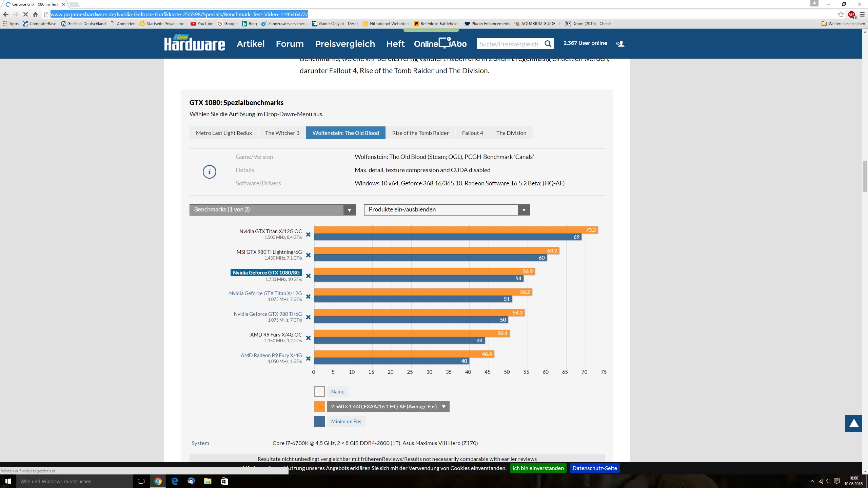Select the Fallout 4 benchmark tab
This screenshot has height=488, width=868.
(472, 133)
